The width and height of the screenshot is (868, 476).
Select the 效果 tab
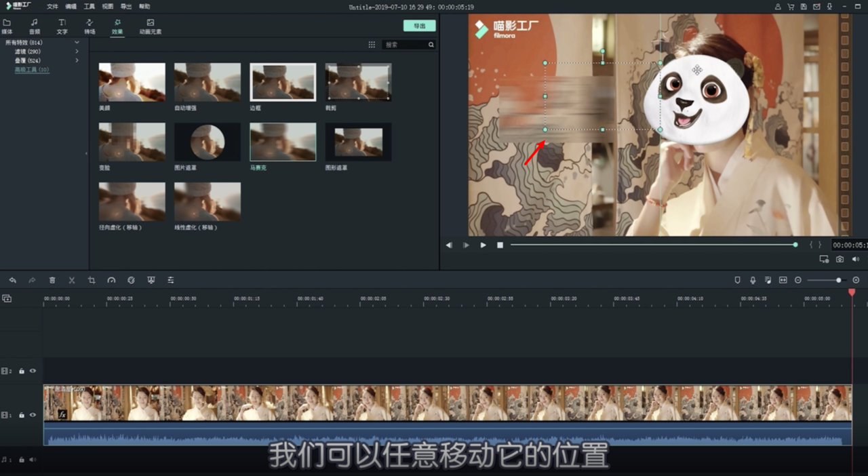pyautogui.click(x=117, y=26)
